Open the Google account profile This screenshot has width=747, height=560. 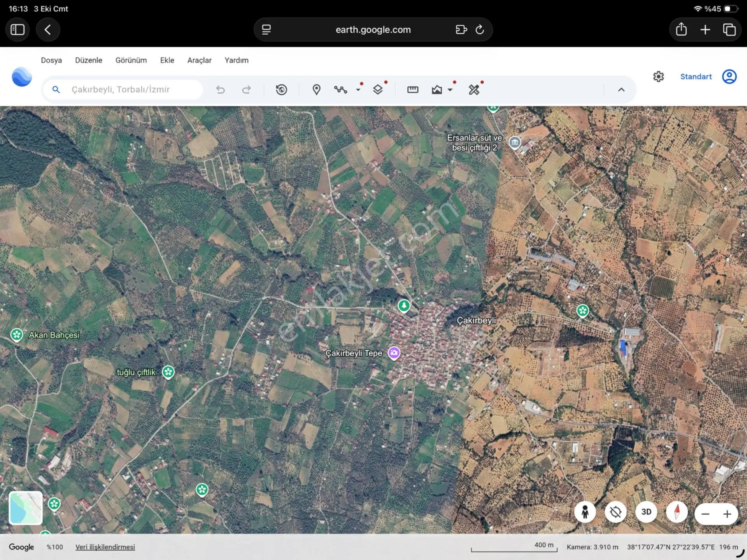(x=729, y=77)
